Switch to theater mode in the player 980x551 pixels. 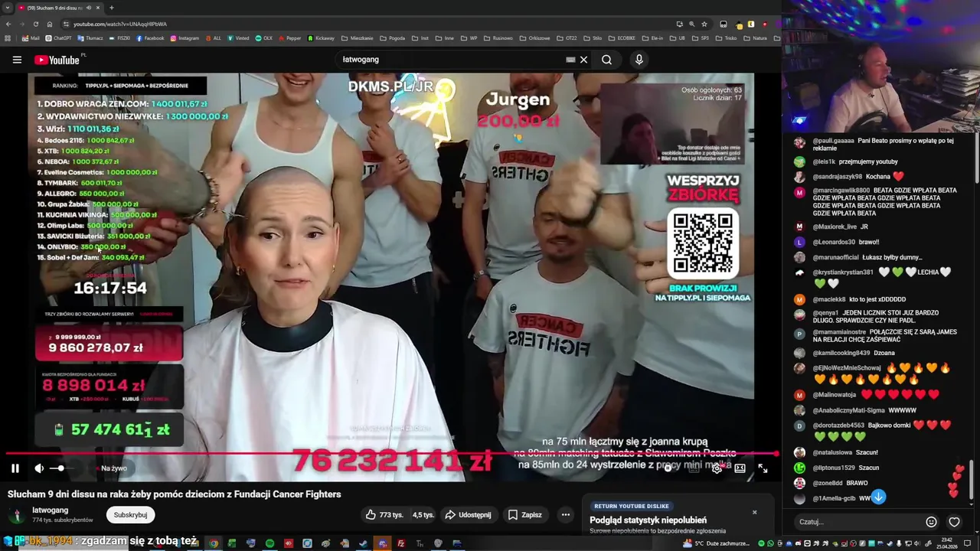[740, 468]
